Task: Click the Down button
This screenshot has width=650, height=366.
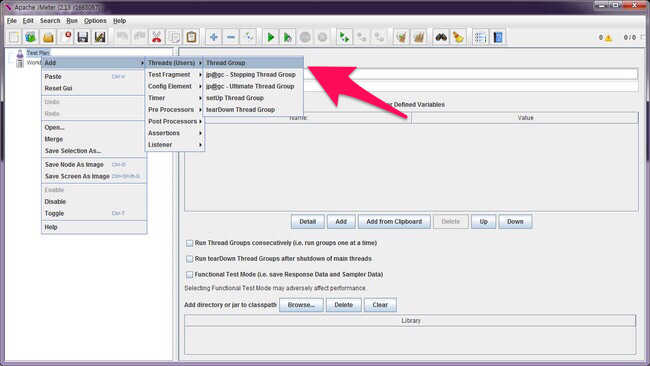Action: click(x=515, y=222)
